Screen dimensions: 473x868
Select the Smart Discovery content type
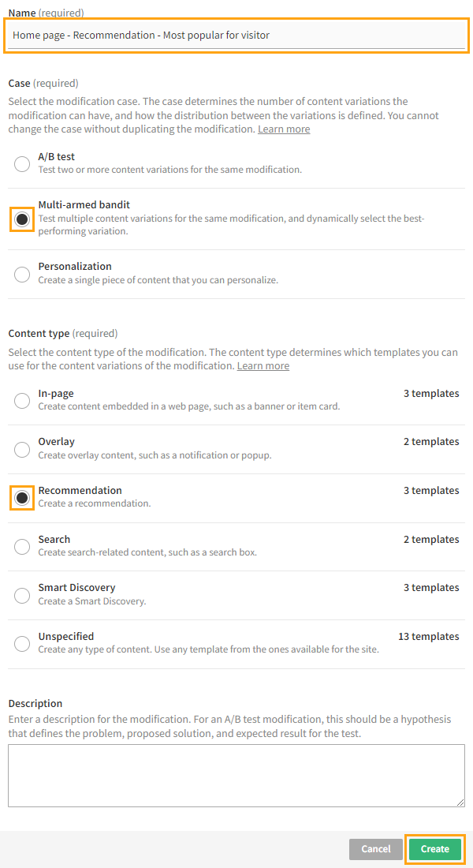point(22,595)
